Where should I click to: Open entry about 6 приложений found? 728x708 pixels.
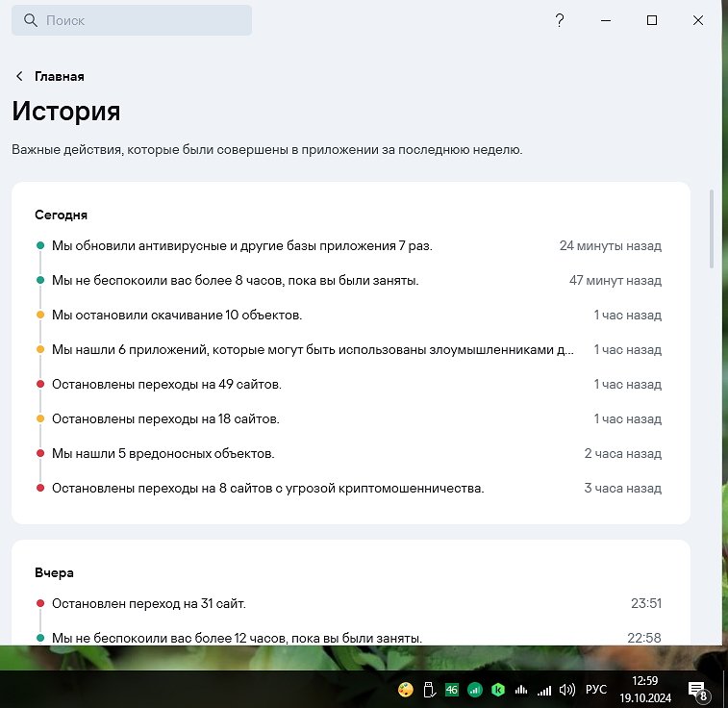[x=313, y=350]
